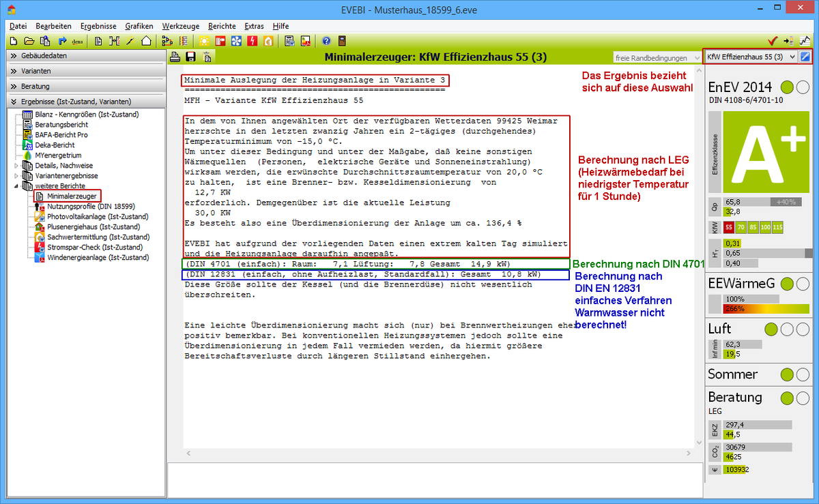Click the blue fan ventilation icon

click(x=237, y=41)
